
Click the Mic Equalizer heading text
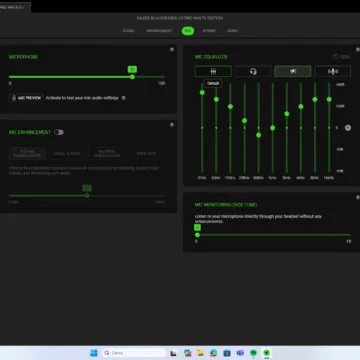coord(211,57)
